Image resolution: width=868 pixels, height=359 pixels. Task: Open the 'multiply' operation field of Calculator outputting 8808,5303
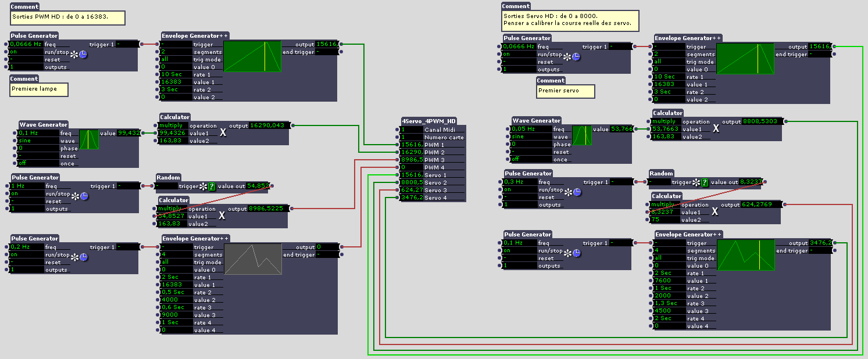[665, 121]
